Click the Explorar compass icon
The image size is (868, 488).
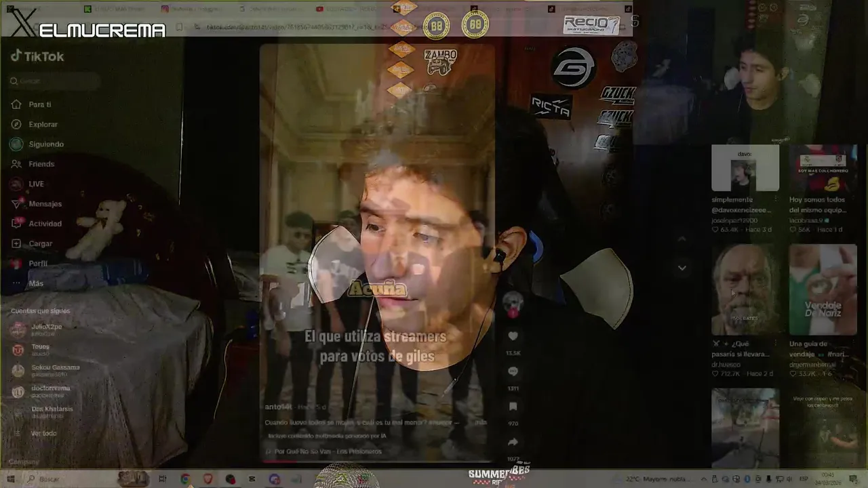tap(16, 124)
